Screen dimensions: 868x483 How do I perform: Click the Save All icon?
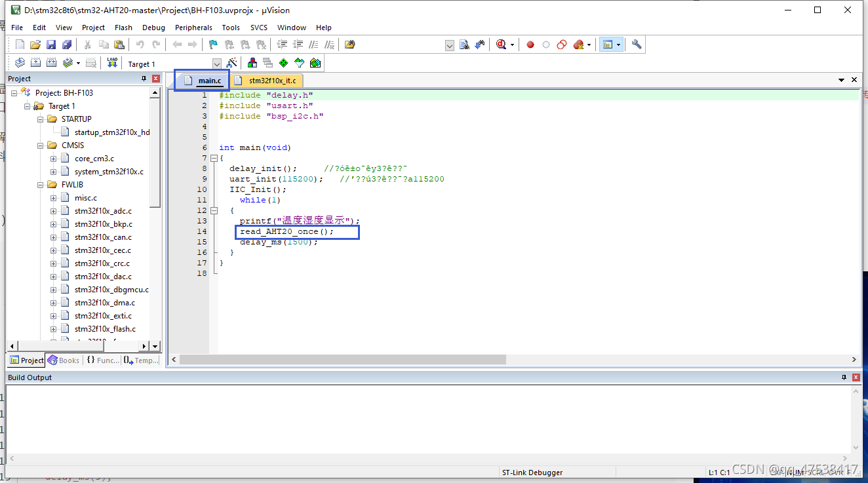[x=67, y=45]
